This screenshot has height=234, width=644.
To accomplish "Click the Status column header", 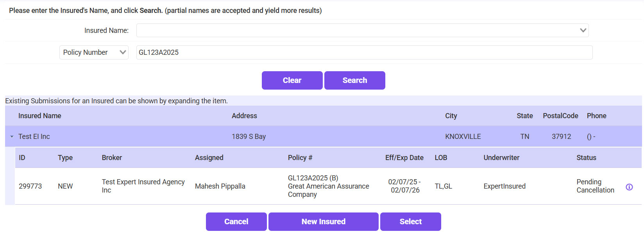I will (586, 158).
